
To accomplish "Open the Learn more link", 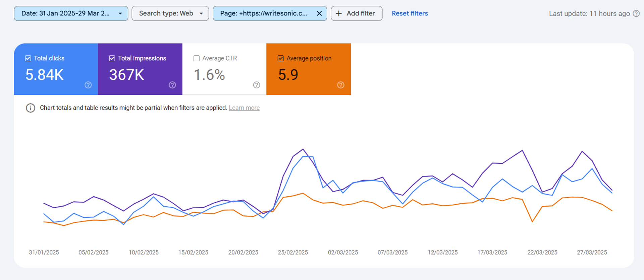I will click(x=244, y=108).
